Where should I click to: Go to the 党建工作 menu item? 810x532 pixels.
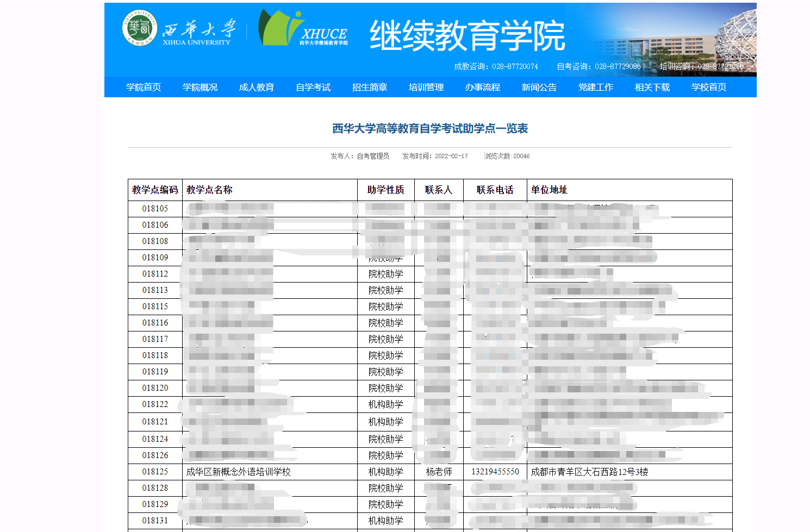[x=596, y=87]
